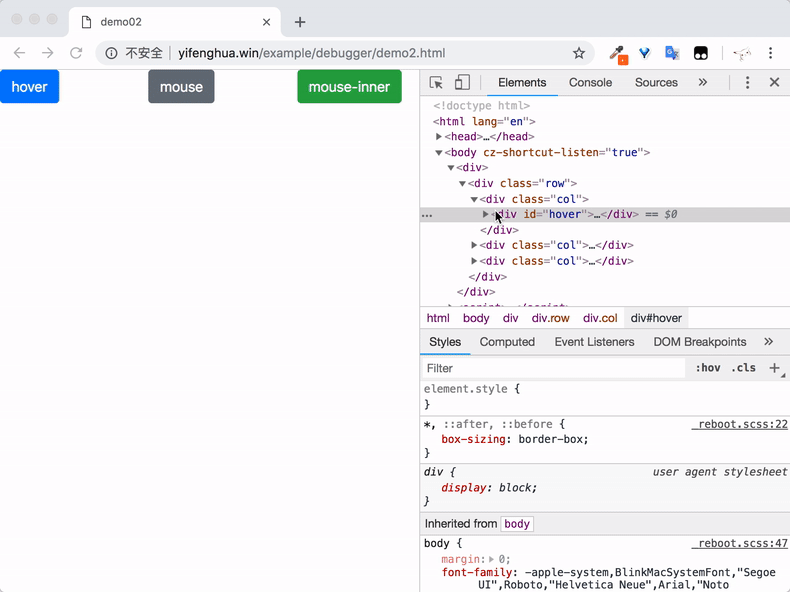Switch to the Elements panel
This screenshot has width=790, height=592.
click(522, 83)
